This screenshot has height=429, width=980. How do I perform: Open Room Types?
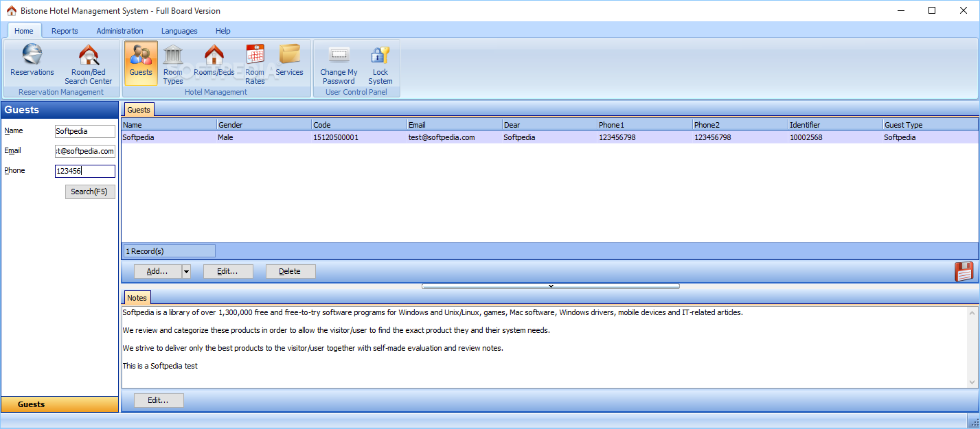pos(173,64)
